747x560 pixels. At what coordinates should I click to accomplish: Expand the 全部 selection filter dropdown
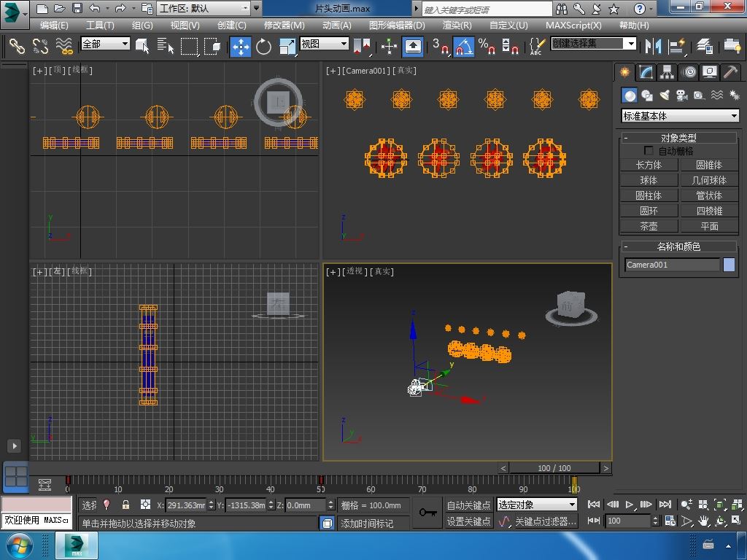click(x=105, y=44)
